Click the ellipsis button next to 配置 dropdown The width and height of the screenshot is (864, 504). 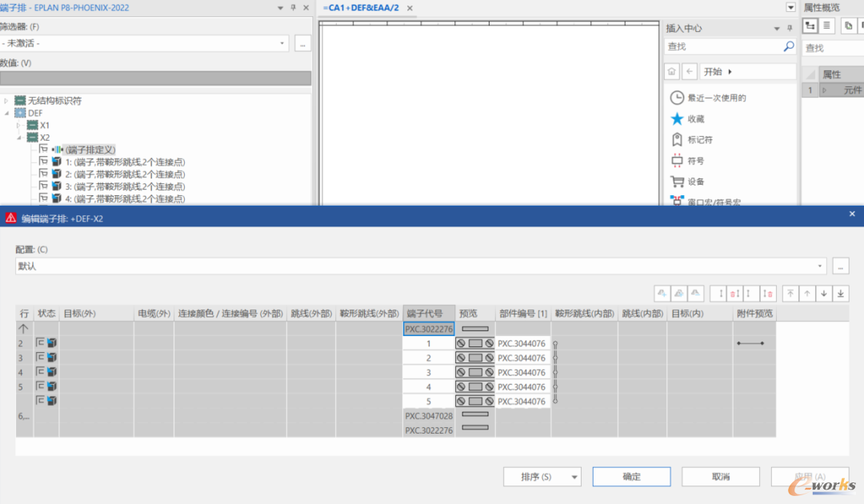tap(840, 266)
